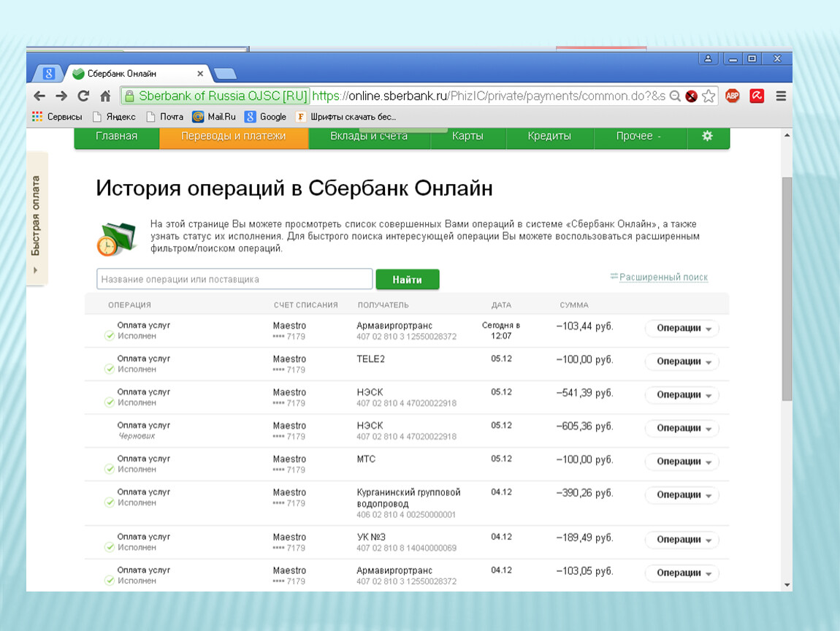Open the Adblock Plus extension icon
The height and width of the screenshot is (631, 840).
coord(733,96)
